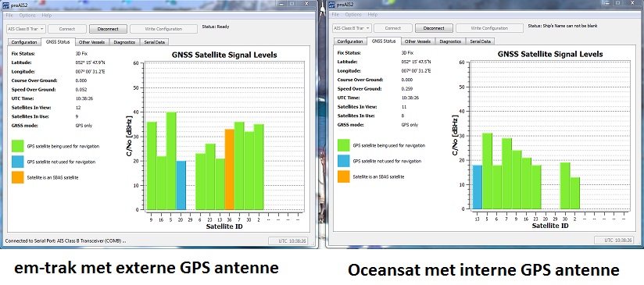Open the AIS Class B Transceiver dropdown in left window
This screenshot has height=285, width=644.
[26, 29]
